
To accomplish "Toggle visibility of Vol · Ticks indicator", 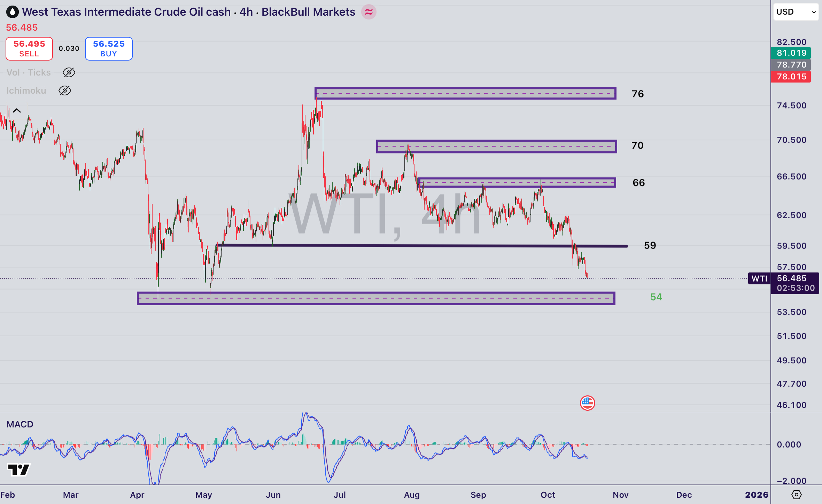I will click(69, 72).
